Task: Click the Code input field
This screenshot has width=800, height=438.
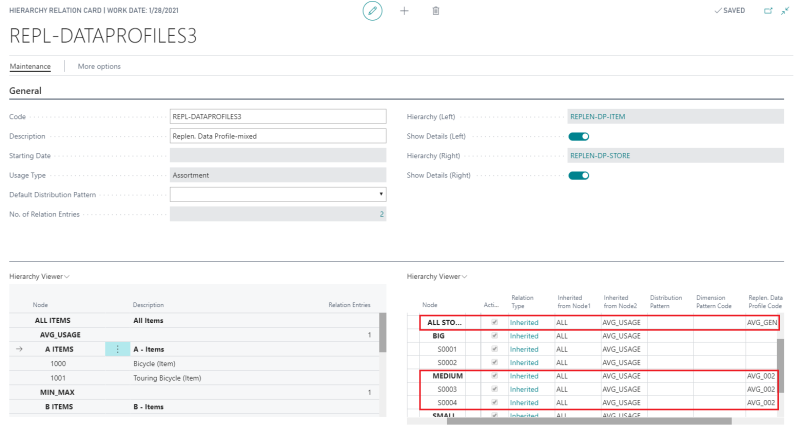Action: point(278,116)
